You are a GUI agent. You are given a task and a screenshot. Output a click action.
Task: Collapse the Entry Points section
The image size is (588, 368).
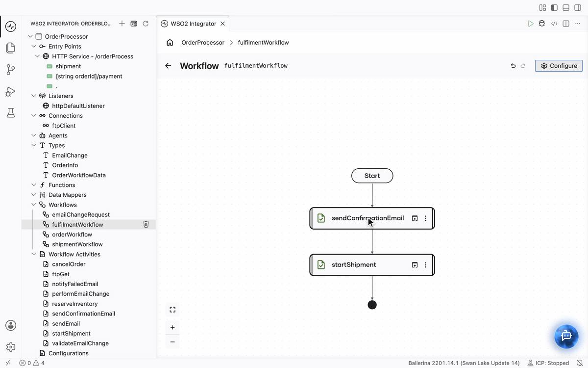pos(34,46)
